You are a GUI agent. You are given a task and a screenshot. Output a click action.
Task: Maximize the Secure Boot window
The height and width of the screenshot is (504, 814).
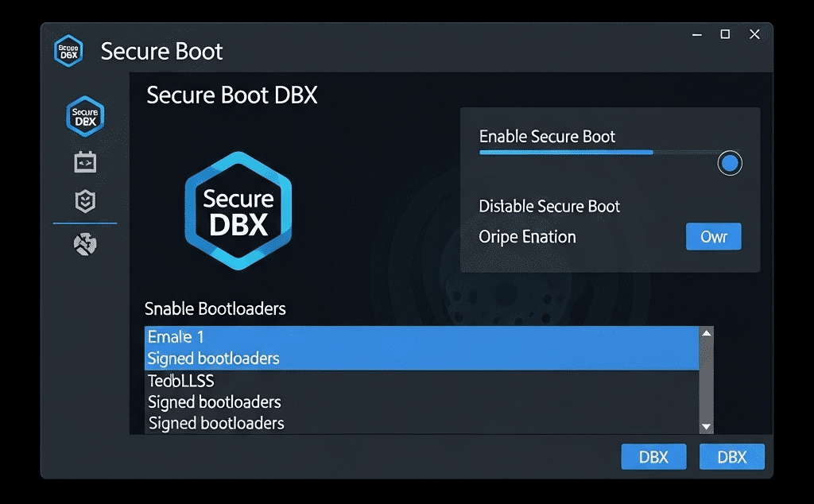tap(725, 34)
